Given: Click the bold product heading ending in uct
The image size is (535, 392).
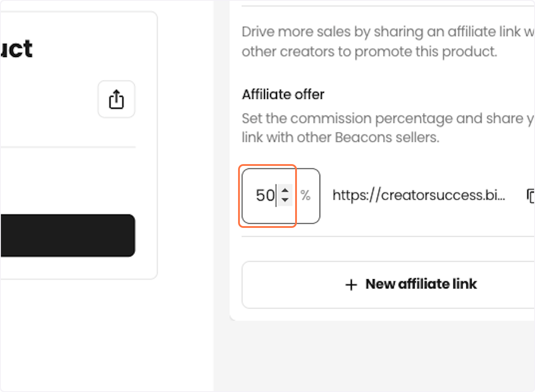Looking at the screenshot, I should coord(16,49).
